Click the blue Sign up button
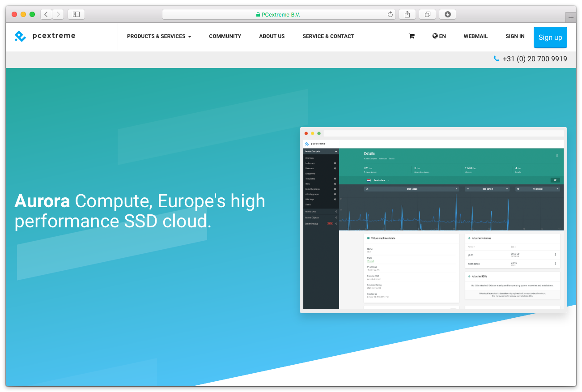The width and height of the screenshot is (582, 392). point(550,37)
